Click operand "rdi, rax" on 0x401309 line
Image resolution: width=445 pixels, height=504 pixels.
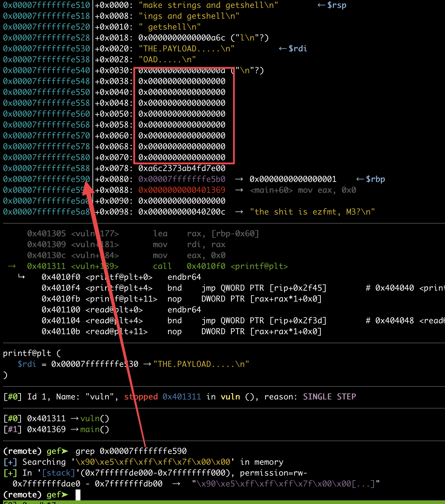coord(206,244)
